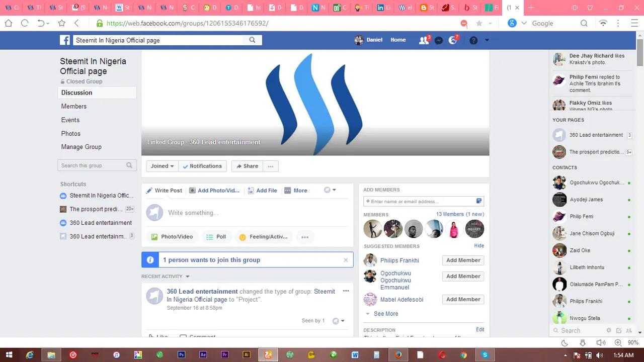644x362 pixels.
Task: Open the help question-mark icon
Action: (473, 40)
